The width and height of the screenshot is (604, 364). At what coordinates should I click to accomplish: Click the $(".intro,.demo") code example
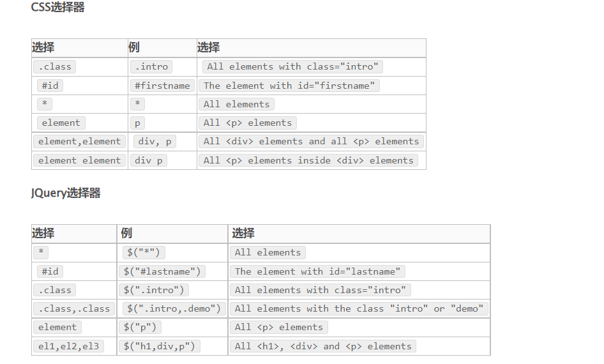point(174,308)
